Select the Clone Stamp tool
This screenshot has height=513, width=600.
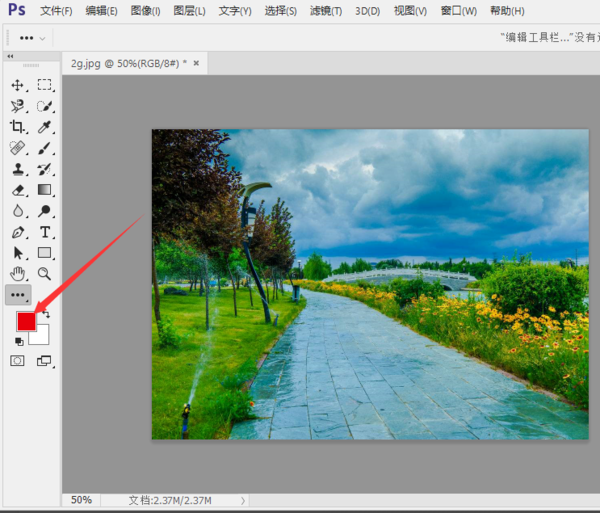pyautogui.click(x=18, y=169)
